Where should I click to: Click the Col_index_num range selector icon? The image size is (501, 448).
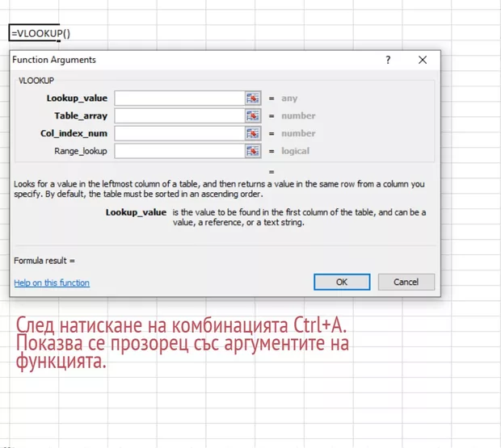[x=253, y=133]
